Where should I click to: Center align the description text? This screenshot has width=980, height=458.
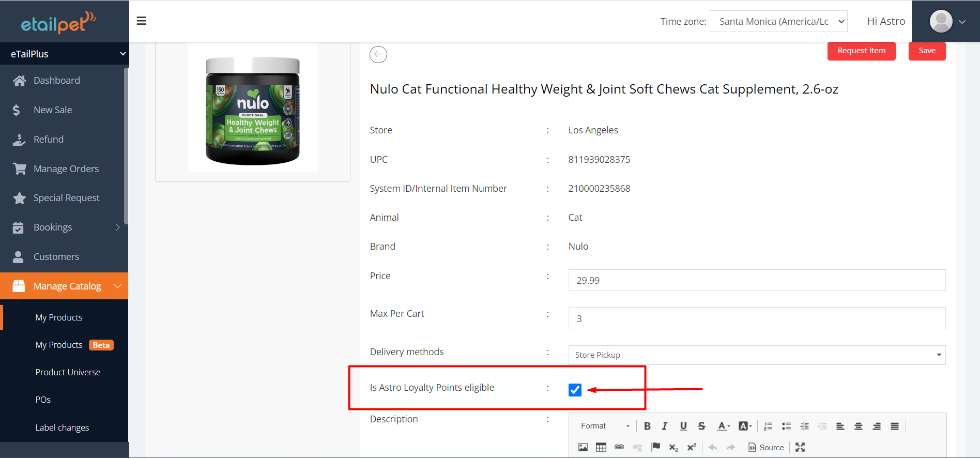click(x=858, y=426)
